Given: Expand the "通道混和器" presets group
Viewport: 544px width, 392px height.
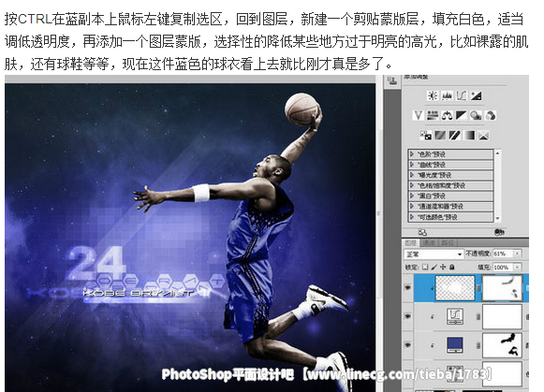Looking at the screenshot, I should click(x=412, y=206).
